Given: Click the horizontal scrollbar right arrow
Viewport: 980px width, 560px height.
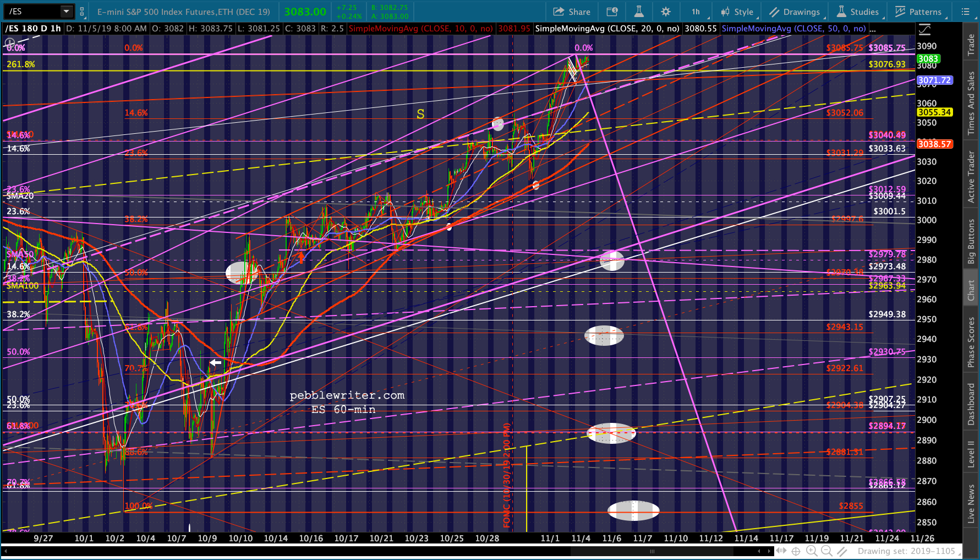Looking at the screenshot, I should (769, 551).
